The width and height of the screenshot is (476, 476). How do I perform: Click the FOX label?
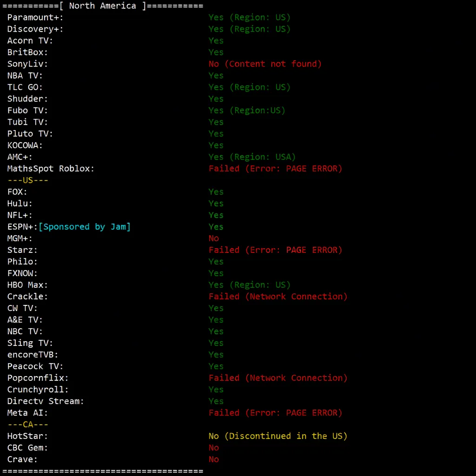[17, 192]
